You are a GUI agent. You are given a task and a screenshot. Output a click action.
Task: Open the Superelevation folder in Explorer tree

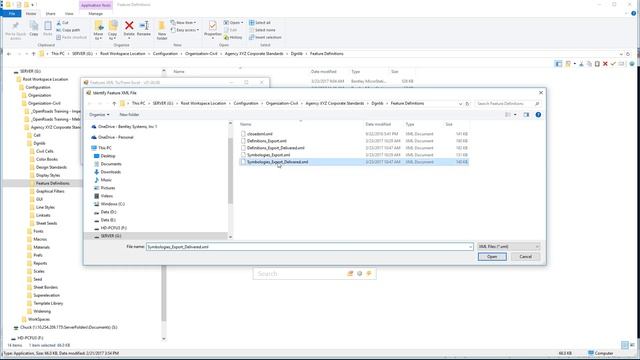click(x=46, y=296)
